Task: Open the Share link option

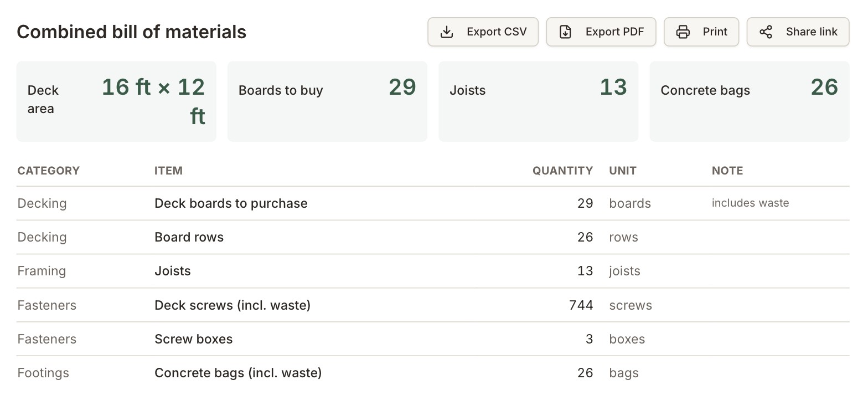Action: tap(798, 32)
